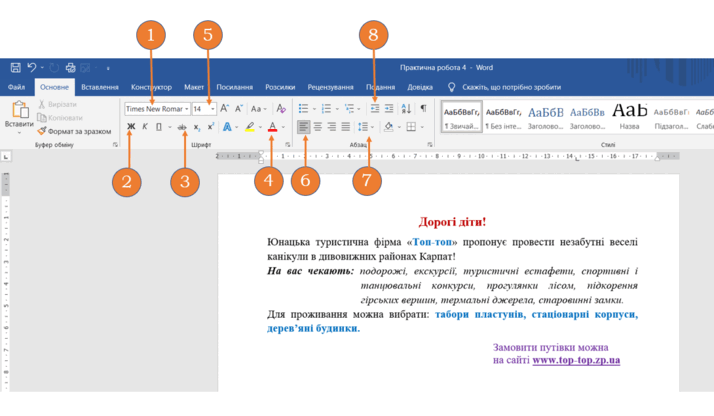This screenshot has width=714, height=416.
Task: Increase paragraph indent
Action: (x=389, y=109)
